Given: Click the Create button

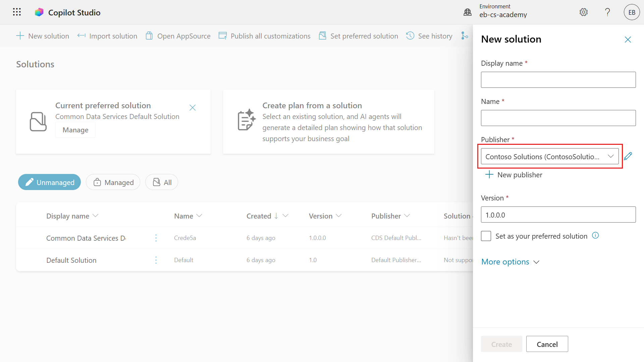Looking at the screenshot, I should (501, 344).
